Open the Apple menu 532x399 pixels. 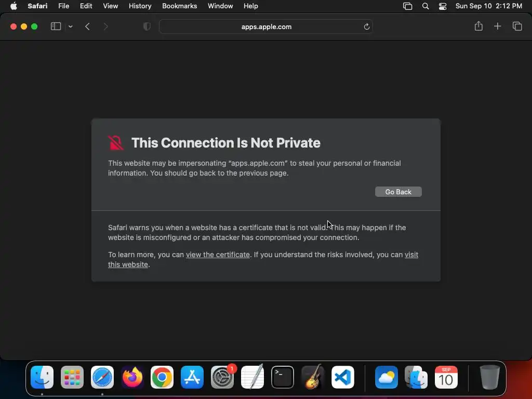coord(14,6)
